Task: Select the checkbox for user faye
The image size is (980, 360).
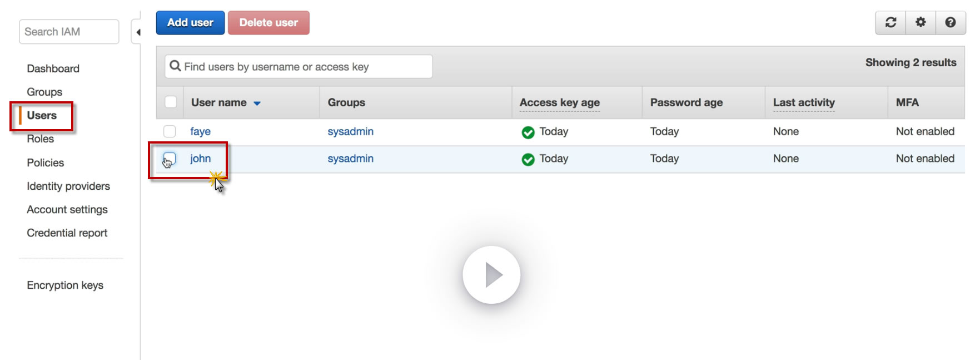Action: [170, 131]
